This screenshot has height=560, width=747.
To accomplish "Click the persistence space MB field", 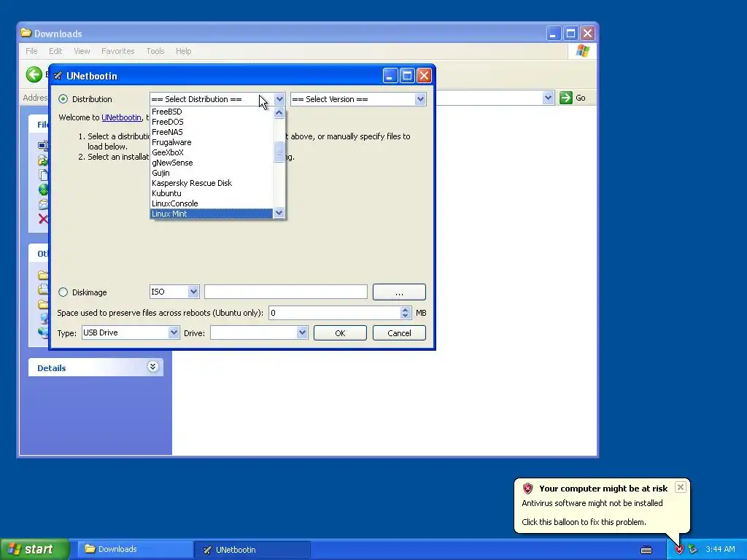I will [334, 313].
